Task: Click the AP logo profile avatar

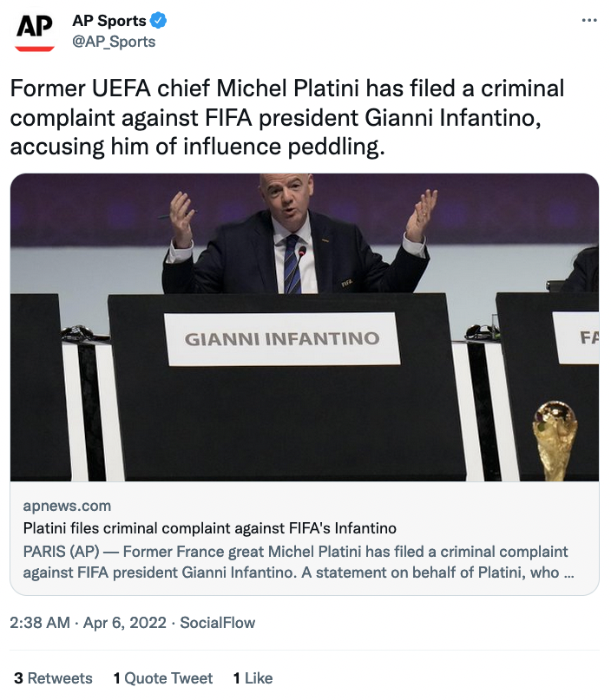Action: tap(35, 31)
